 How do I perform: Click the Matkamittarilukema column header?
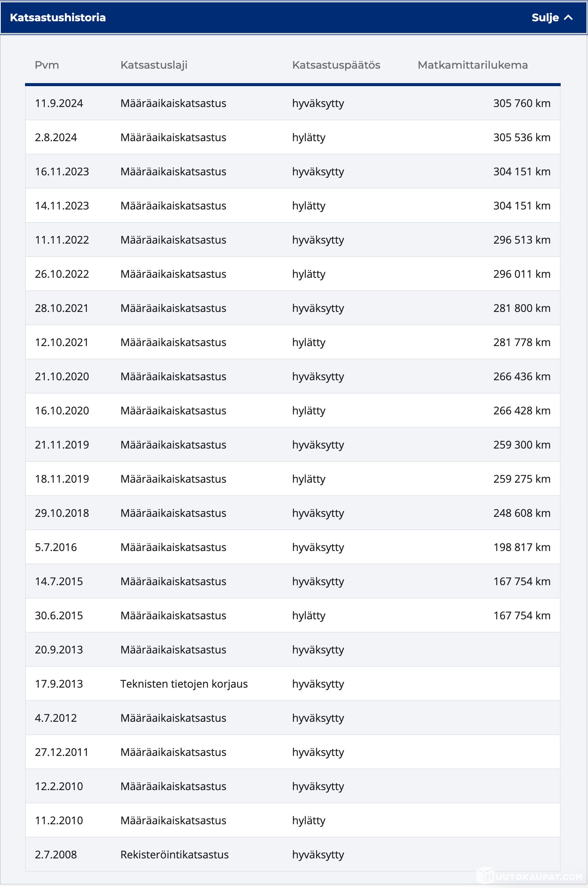click(x=472, y=65)
